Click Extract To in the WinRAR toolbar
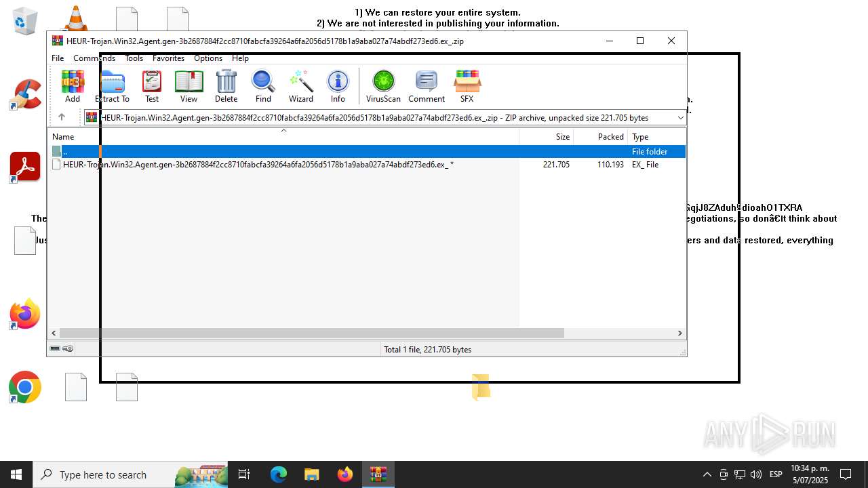This screenshot has height=488, width=868. tap(112, 86)
